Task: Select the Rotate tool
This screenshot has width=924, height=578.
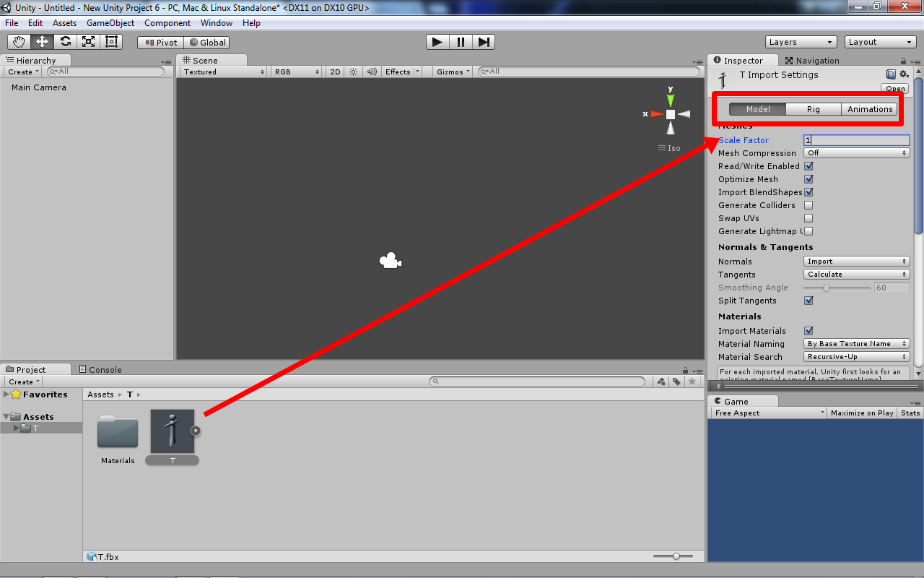Action: pos(65,42)
